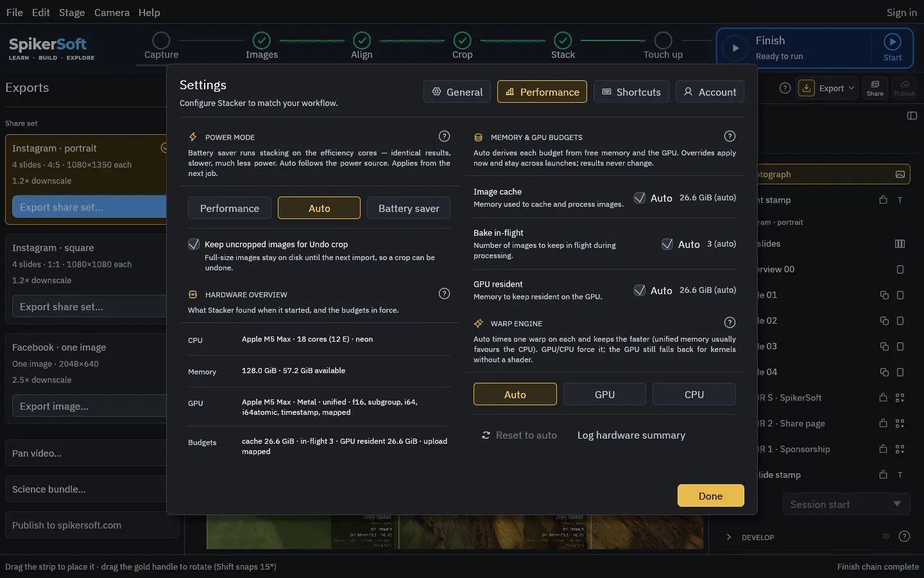Click the lock icon on the SpikerSoft row
The image size is (924, 578).
click(x=884, y=398)
